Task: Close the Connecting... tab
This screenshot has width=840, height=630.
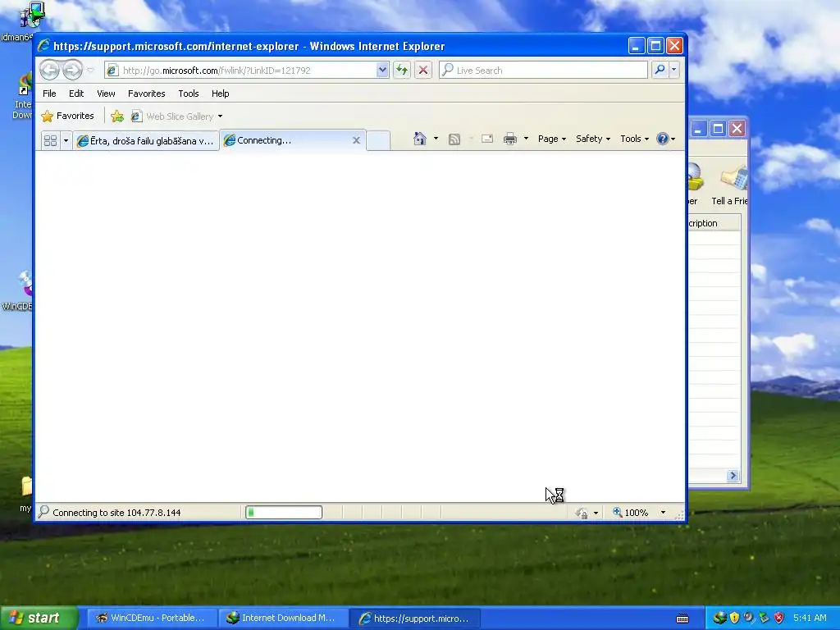Action: 356,140
